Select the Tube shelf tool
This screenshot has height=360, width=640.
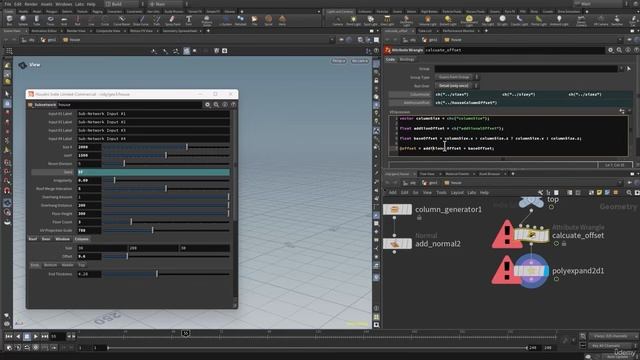pos(36,20)
